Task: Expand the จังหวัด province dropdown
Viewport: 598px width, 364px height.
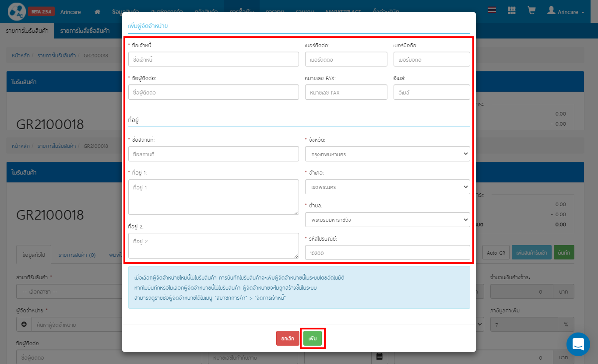Action: (387, 154)
